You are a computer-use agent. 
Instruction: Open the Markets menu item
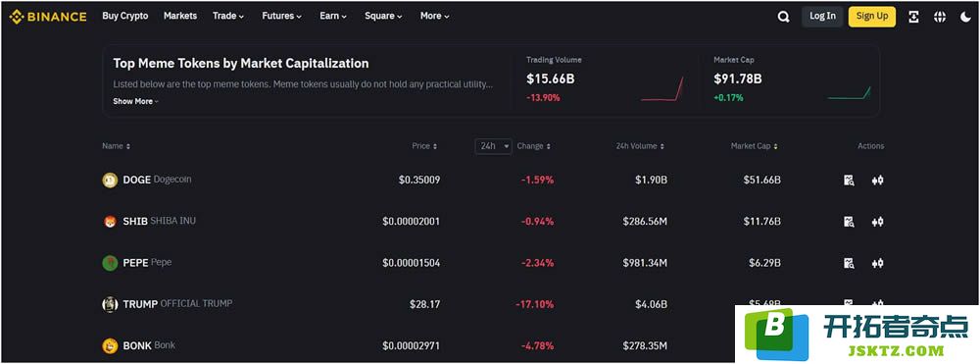click(180, 17)
